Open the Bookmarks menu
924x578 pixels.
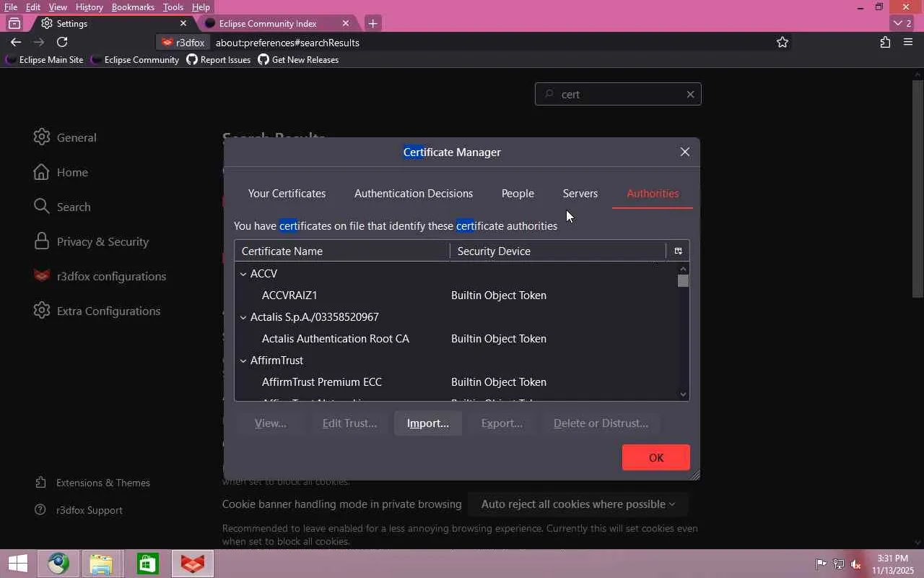(x=133, y=7)
